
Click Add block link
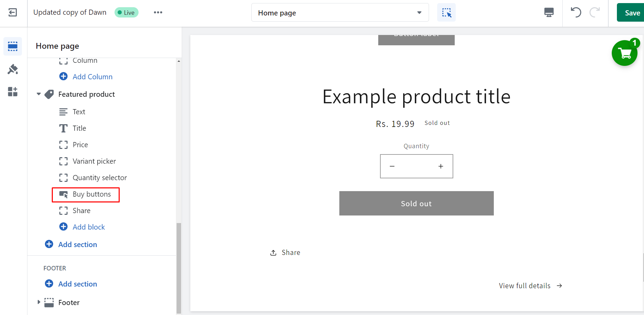[89, 227]
